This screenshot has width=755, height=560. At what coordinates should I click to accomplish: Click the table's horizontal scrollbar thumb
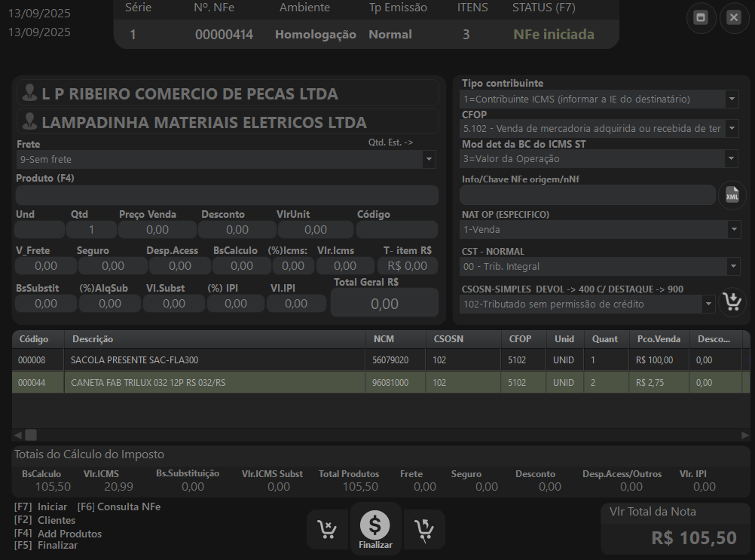pos(31,435)
